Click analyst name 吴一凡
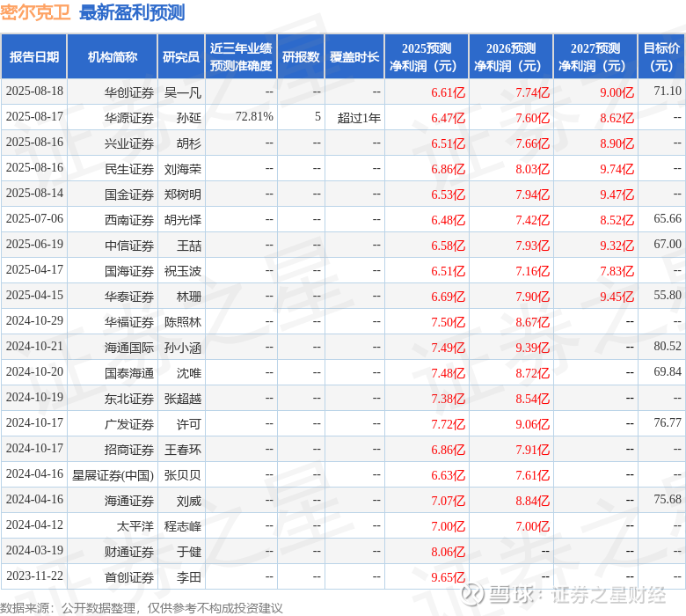Image resolution: width=686 pixels, height=616 pixels. click(x=182, y=92)
